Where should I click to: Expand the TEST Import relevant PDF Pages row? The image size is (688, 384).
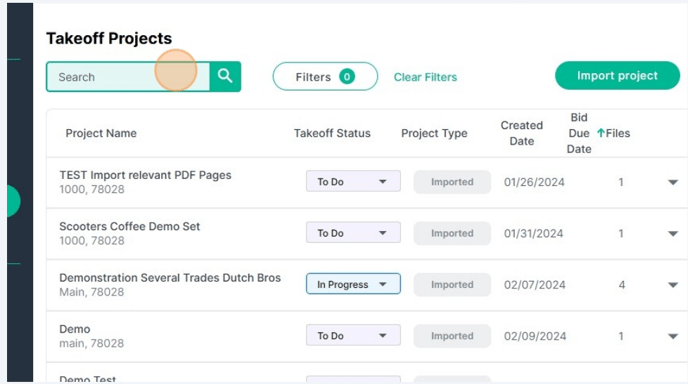[x=673, y=182]
